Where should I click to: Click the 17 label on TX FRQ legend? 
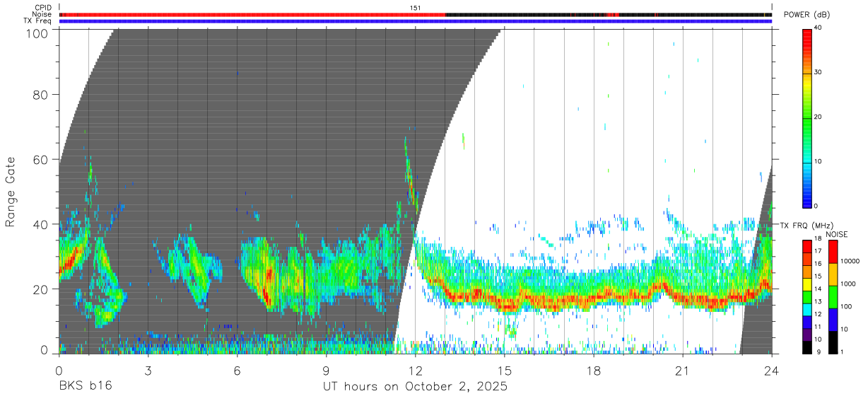[x=817, y=251]
